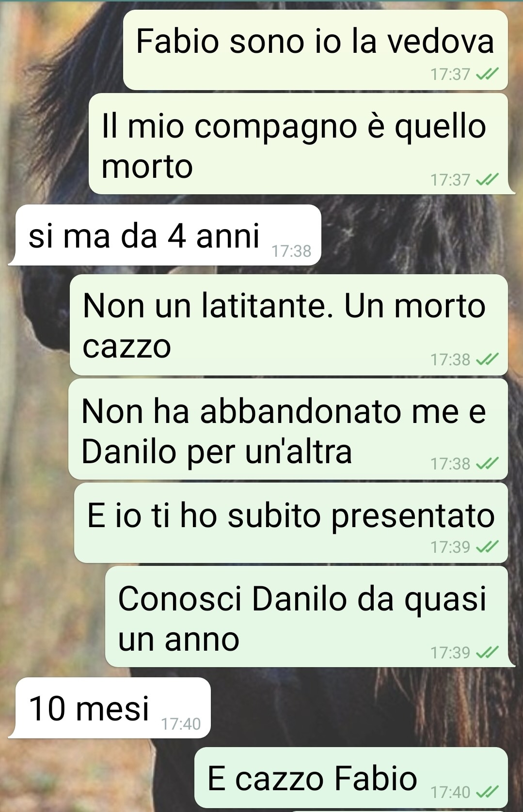Click read ticks on 'E io ti ho subito presentato'
Image resolution: width=523 pixels, height=812 pixels.
pyautogui.click(x=487, y=547)
